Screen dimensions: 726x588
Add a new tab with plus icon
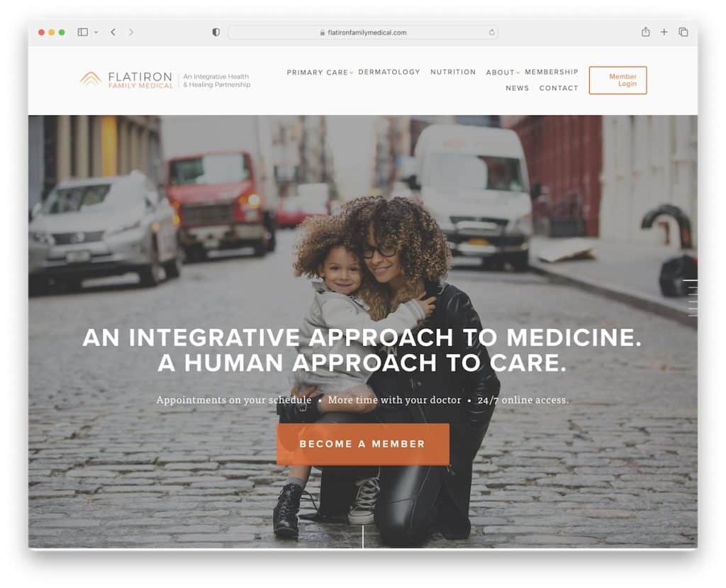664,32
